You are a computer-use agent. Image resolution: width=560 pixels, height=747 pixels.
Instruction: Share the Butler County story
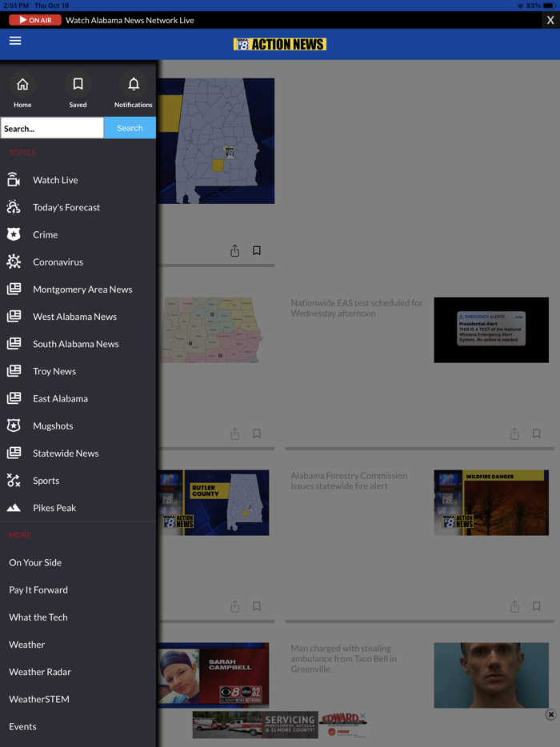[235, 606]
